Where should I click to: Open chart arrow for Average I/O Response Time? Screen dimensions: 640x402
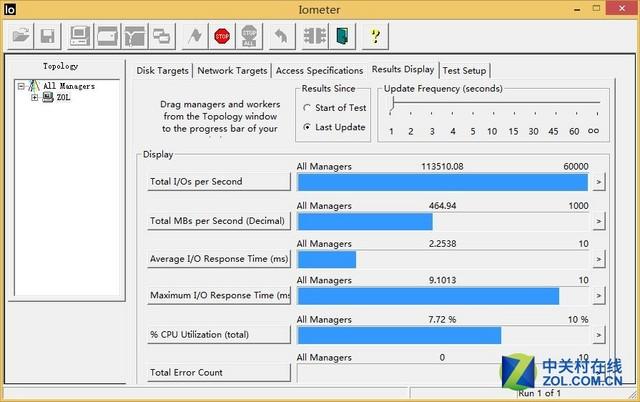click(598, 259)
